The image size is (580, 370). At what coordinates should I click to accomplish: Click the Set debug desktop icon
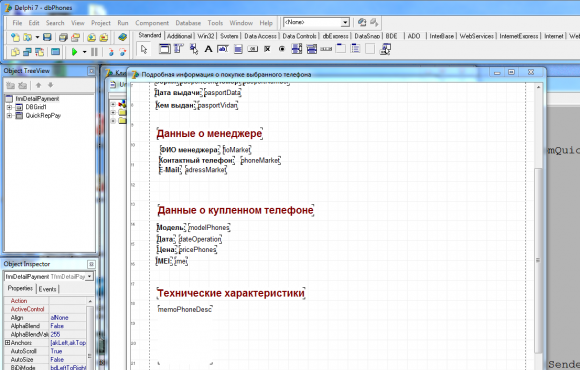coord(374,23)
